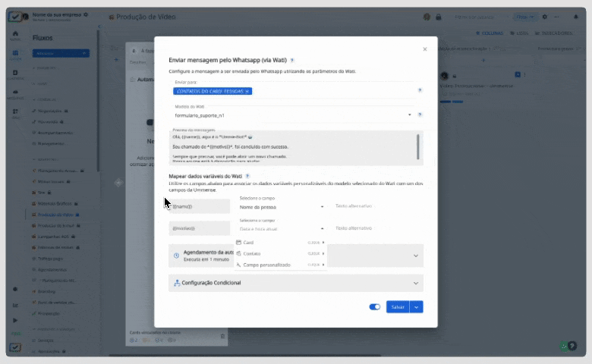Switch to LISTA view tab
Screen dimensions: 592x364
point(519,33)
